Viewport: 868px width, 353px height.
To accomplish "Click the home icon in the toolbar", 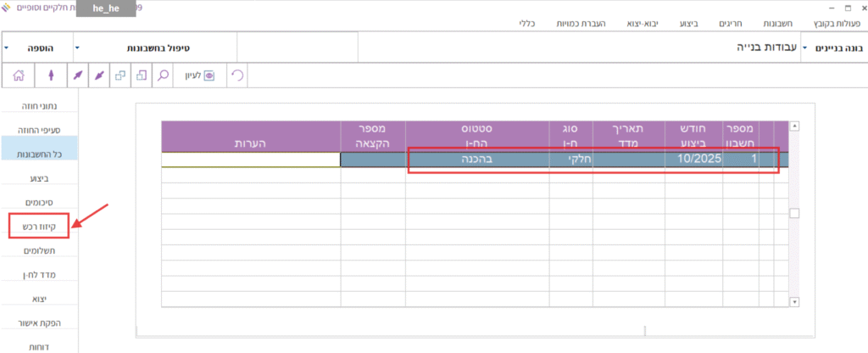I will click(19, 76).
